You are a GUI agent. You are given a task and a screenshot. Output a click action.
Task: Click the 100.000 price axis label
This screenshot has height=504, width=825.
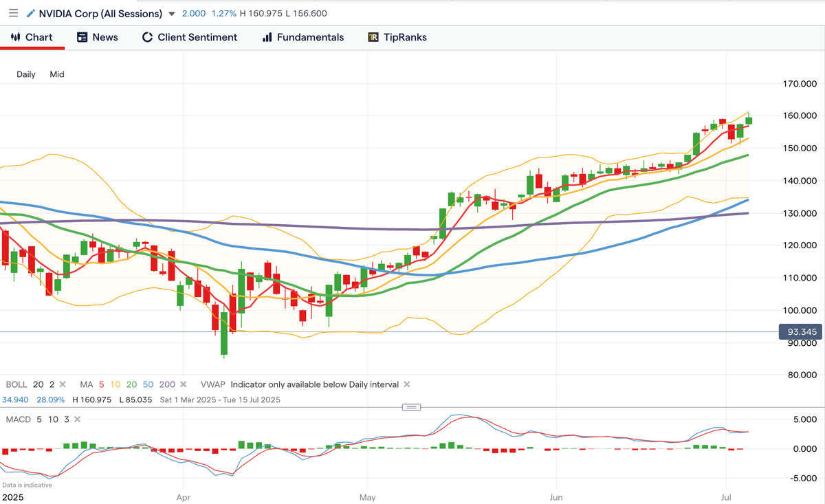coord(800,310)
